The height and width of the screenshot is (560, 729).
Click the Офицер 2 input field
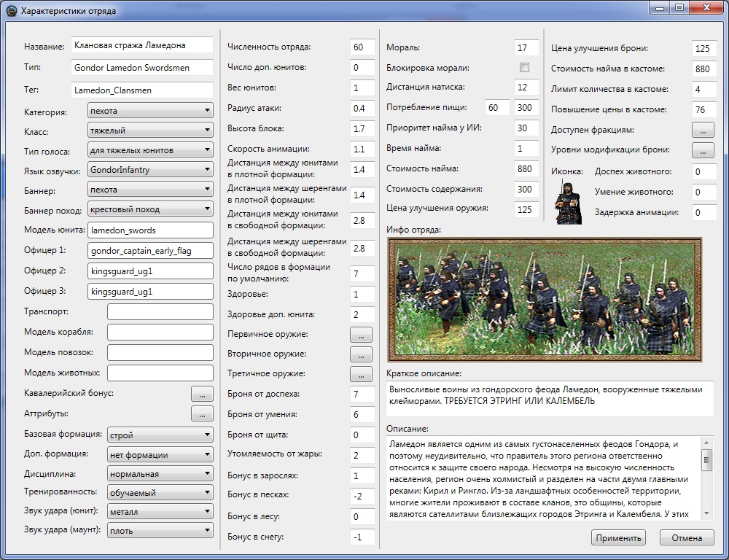click(150, 271)
